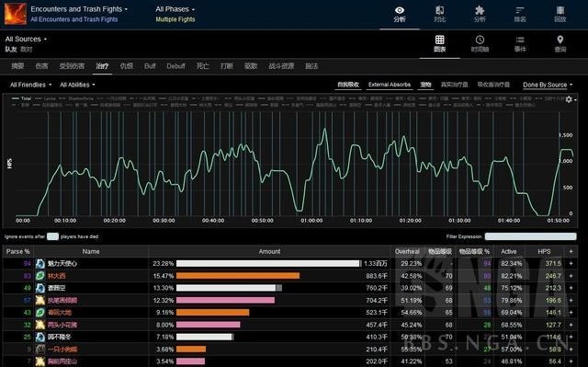
Task: Open the Encounters and Trash Fights dropdown
Action: point(79,9)
